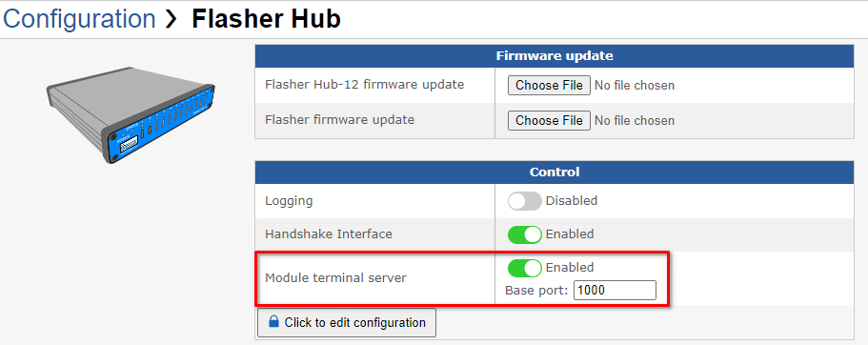Click the Flasher Hub page title
Viewport: 868px width, 345px height.
point(266,19)
